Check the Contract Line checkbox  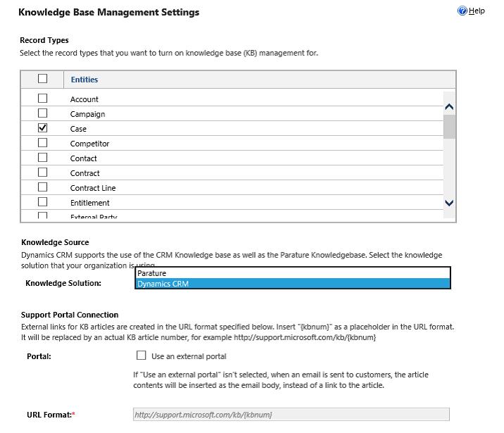click(x=42, y=187)
